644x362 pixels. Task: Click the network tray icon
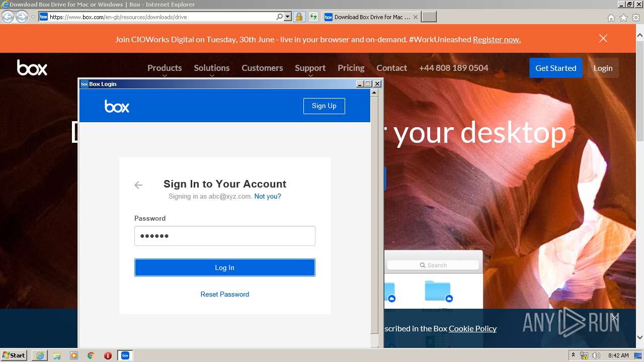tap(585, 355)
